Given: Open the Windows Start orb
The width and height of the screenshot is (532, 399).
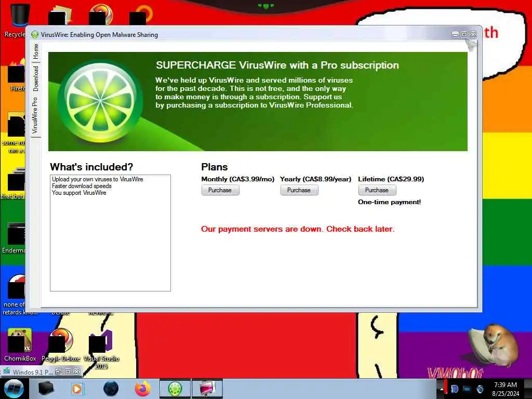Looking at the screenshot, I should (x=14, y=389).
